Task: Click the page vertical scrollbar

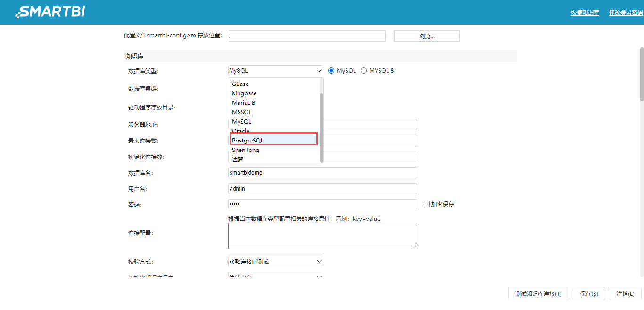Action: tap(642, 74)
